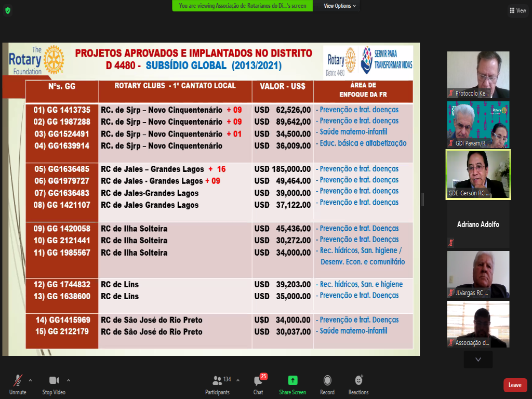Click the Rotary Foundation logo on the slide
This screenshot has height=399, width=532.
click(x=36, y=60)
